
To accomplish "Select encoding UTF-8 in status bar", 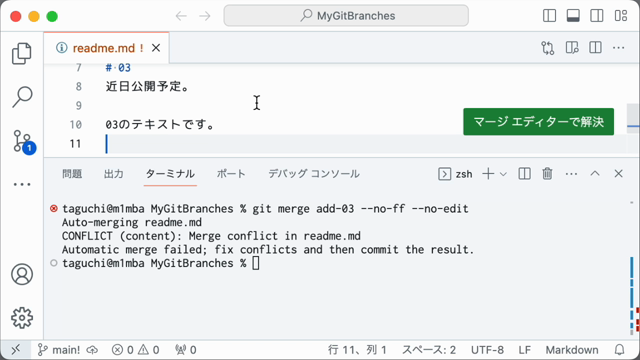I will (487, 350).
